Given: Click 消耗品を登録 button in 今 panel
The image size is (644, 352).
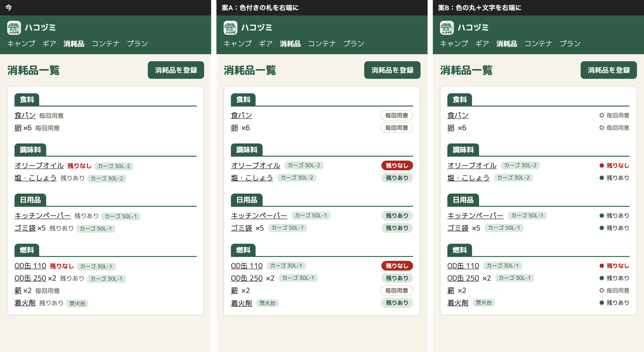Looking at the screenshot, I should 176,70.
